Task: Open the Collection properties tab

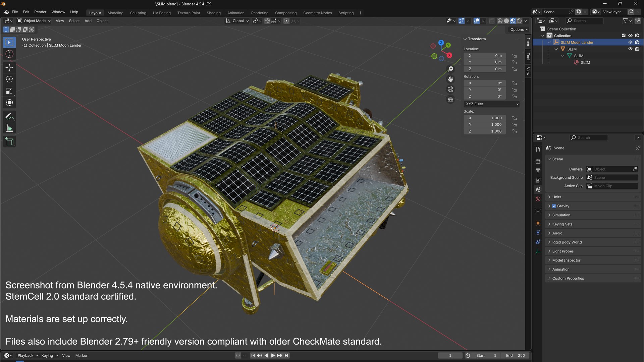Action: pyautogui.click(x=538, y=211)
